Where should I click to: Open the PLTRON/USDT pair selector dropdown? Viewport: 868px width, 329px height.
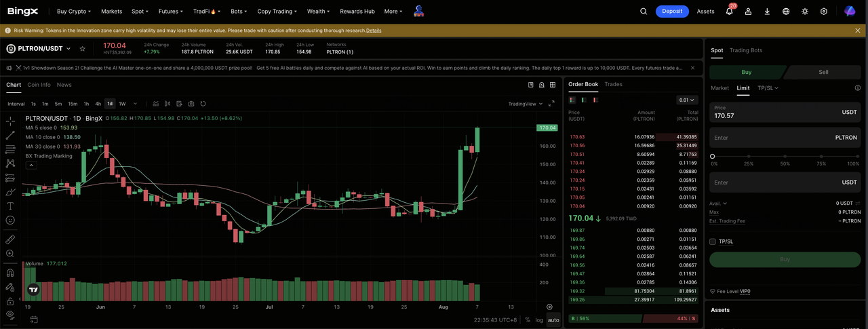[x=39, y=49]
